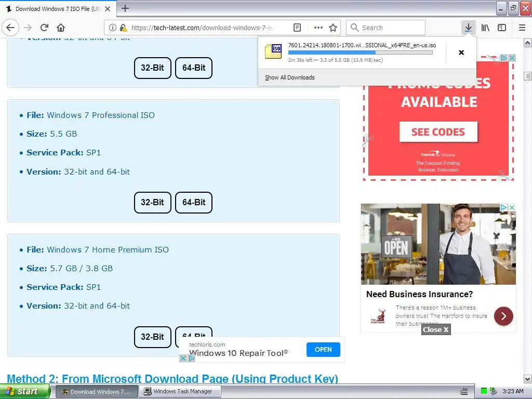Select Download Windows 7 taskbar item
The width and height of the screenshot is (532, 399).
(97, 391)
